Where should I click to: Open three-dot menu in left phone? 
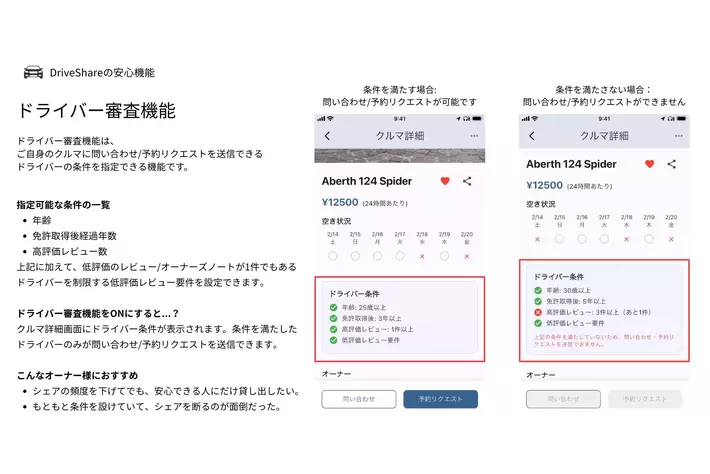pyautogui.click(x=473, y=136)
